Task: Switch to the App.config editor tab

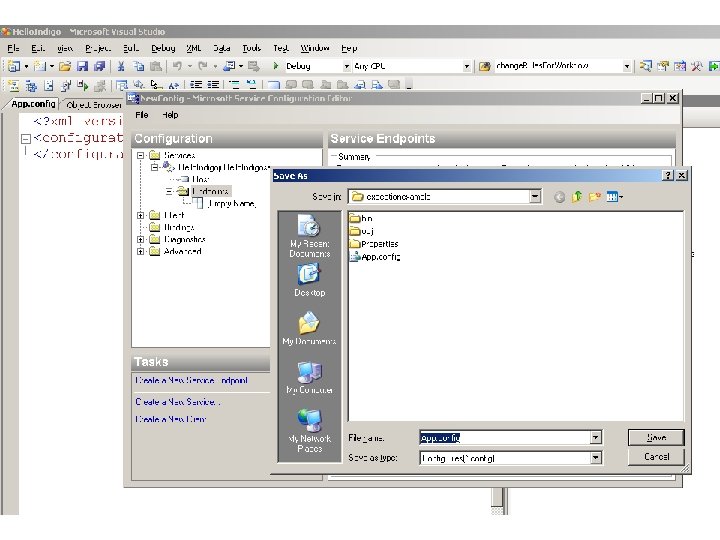Action: (33, 104)
